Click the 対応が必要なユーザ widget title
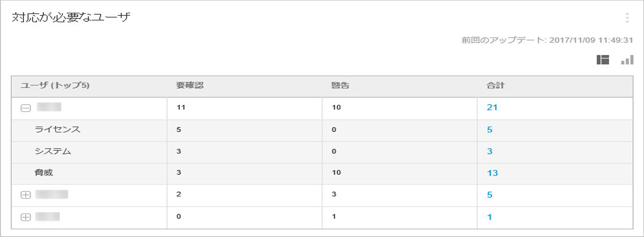 pyautogui.click(x=71, y=17)
